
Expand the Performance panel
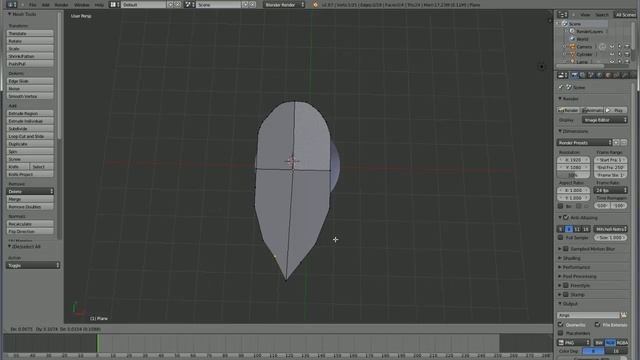pyautogui.click(x=576, y=267)
